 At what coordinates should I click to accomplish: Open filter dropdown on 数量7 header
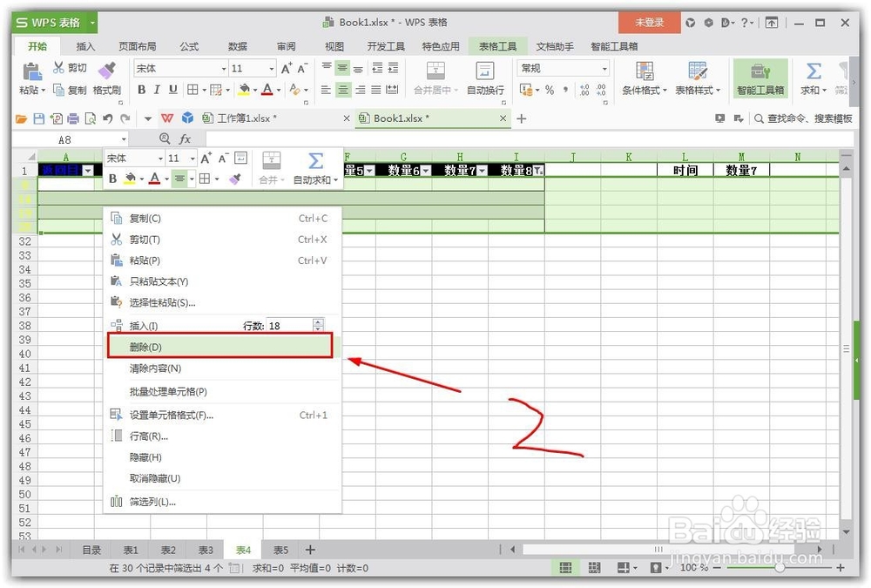pos(483,171)
